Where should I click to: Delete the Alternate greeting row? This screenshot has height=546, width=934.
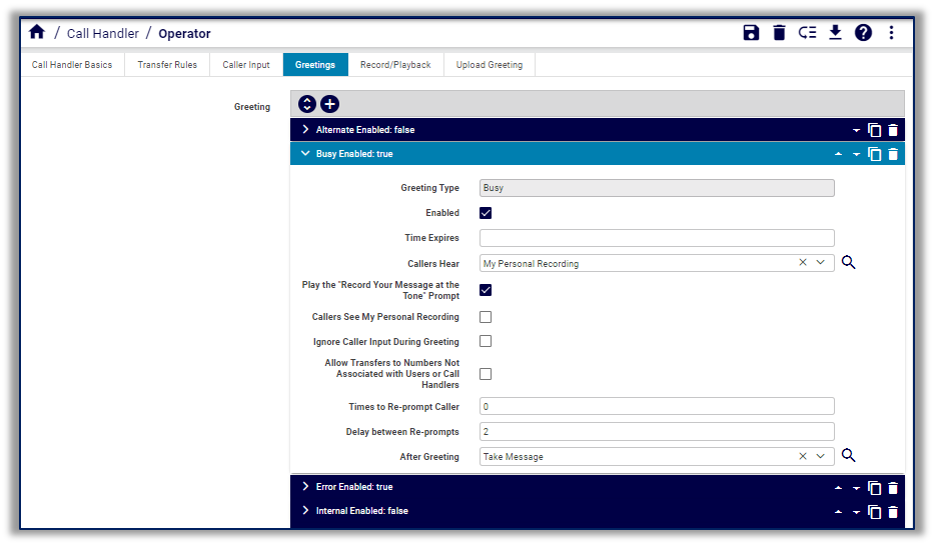[893, 130]
